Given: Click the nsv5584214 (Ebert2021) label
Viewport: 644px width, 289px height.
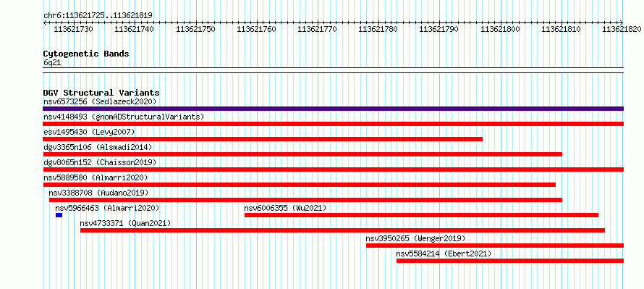Looking at the screenshot, I should (444, 254).
